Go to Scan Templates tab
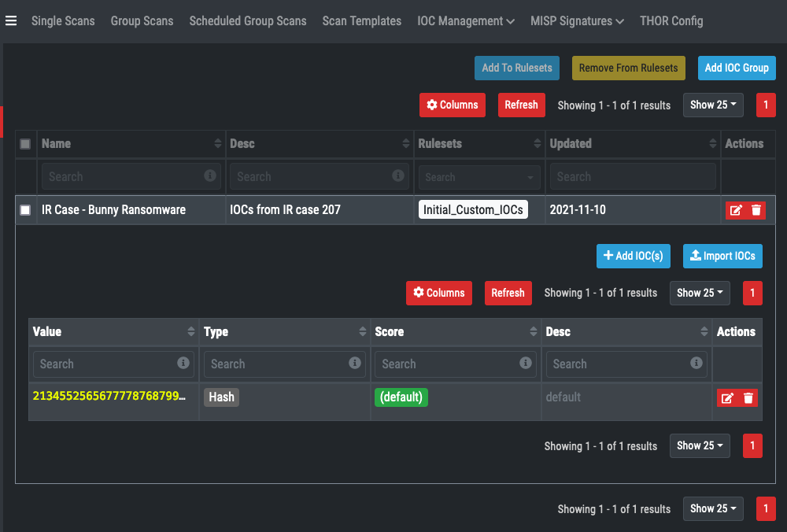 click(361, 21)
